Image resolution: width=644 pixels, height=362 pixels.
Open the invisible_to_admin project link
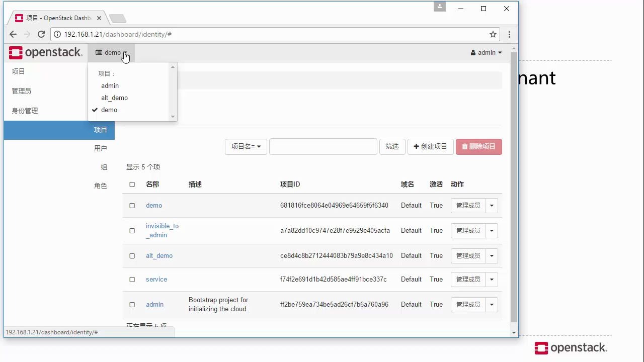pos(162,230)
